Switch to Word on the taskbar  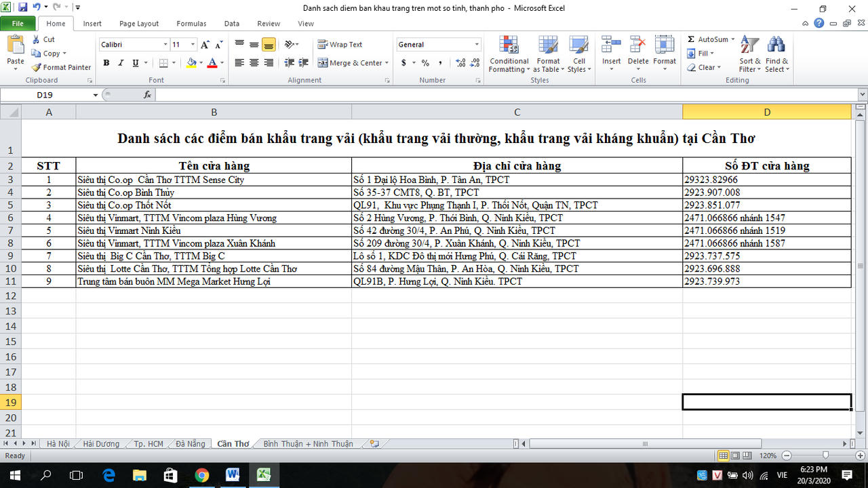click(233, 474)
